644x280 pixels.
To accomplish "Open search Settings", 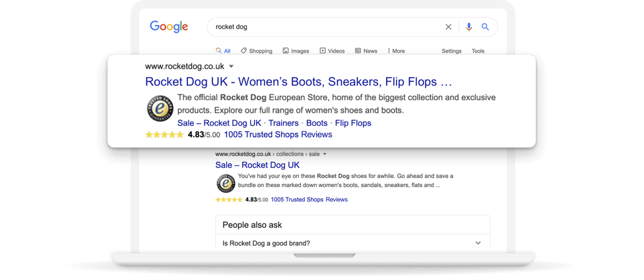I will point(451,51).
